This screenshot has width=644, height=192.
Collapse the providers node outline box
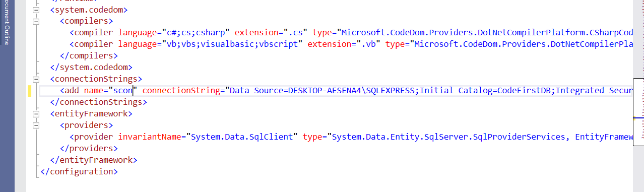click(x=36, y=125)
